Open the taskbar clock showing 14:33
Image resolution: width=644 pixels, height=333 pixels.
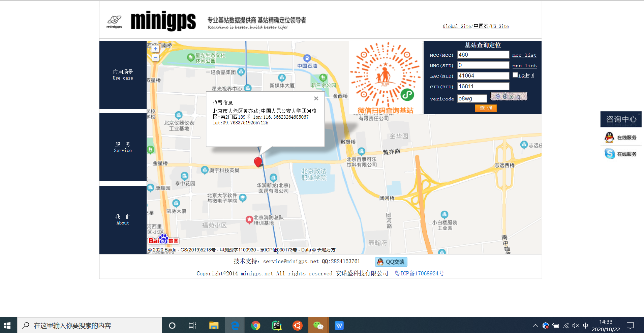pyautogui.click(x=606, y=326)
